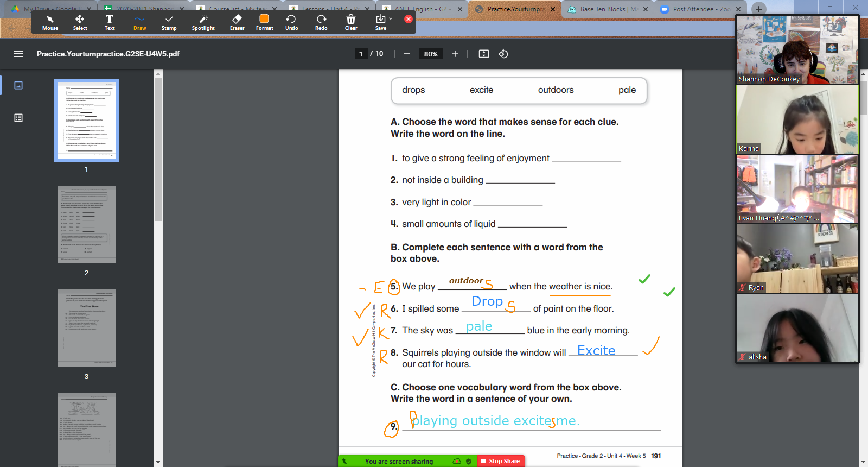Select Karina's video tile

tap(797, 119)
